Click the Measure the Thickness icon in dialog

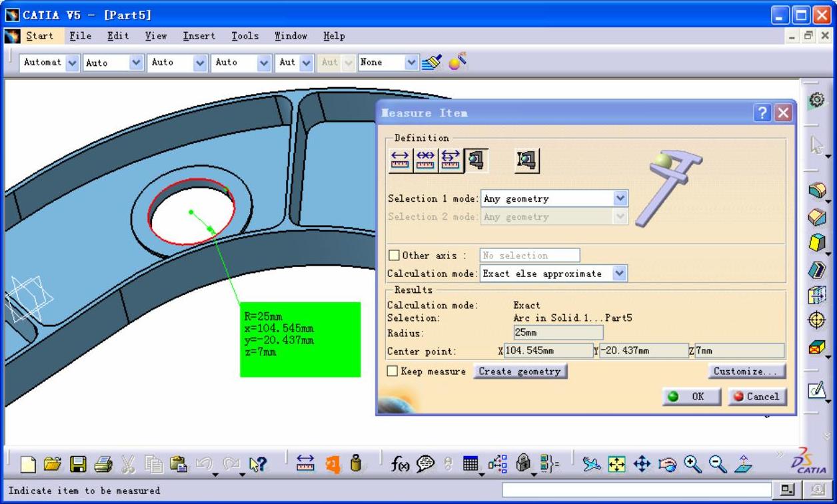(526, 160)
